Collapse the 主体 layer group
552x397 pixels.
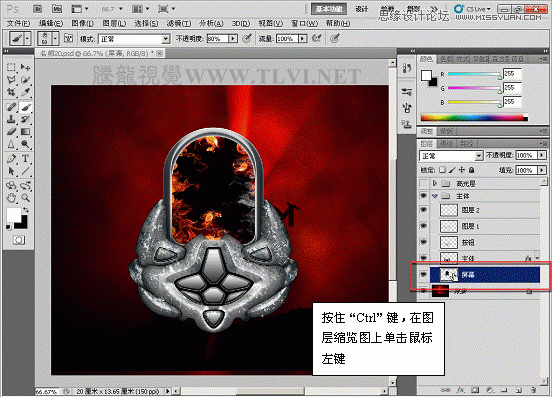pos(435,196)
